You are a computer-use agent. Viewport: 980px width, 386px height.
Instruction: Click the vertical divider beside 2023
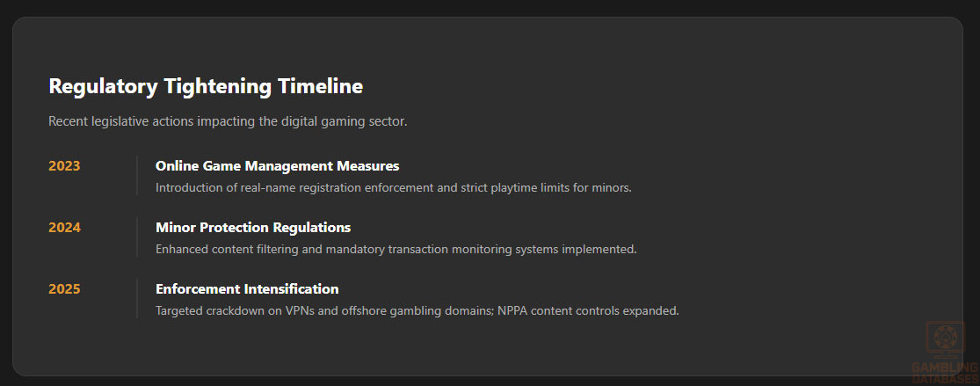(137, 176)
